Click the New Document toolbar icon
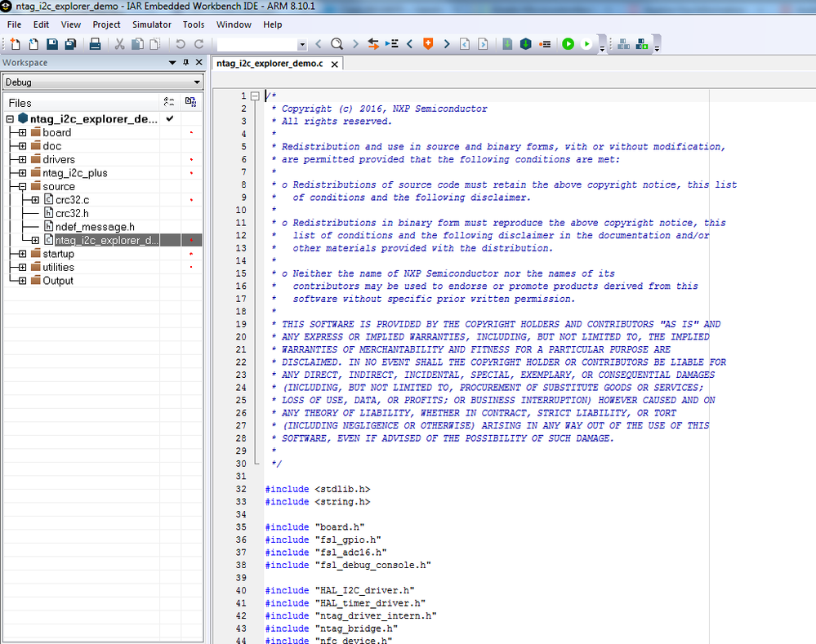Screen dimensions: 816x644 [15, 44]
